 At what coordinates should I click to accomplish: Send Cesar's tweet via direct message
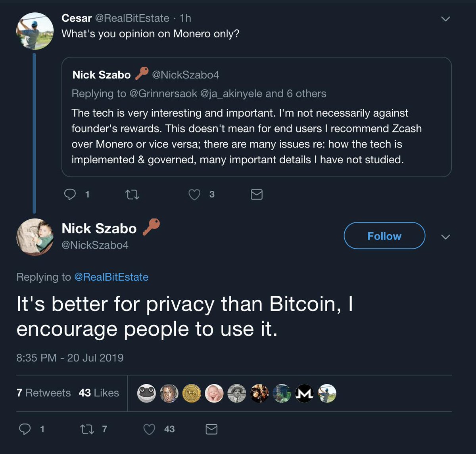pos(257,194)
